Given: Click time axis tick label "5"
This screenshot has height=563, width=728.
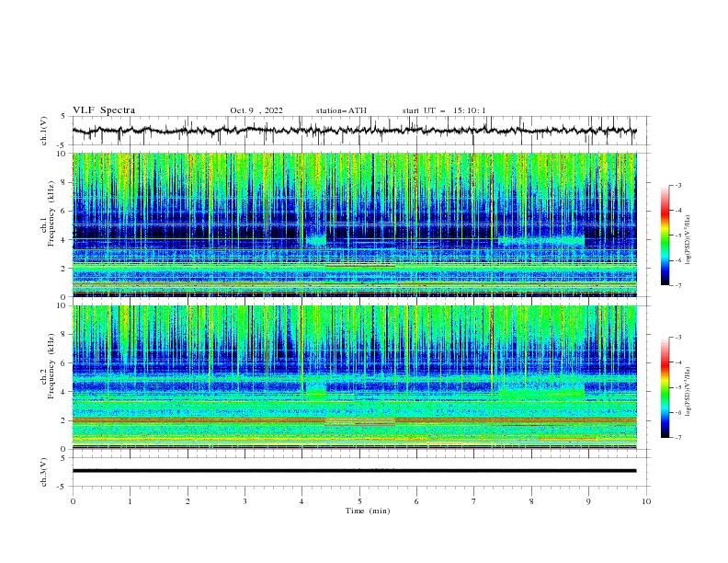Looking at the screenshot, I should pos(359,501).
